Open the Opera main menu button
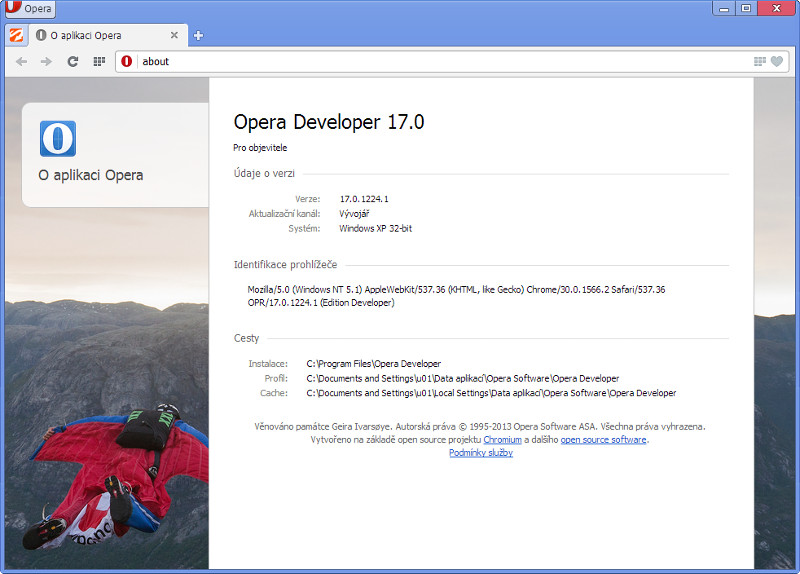Screen dimensions: 800x574 [29, 8]
